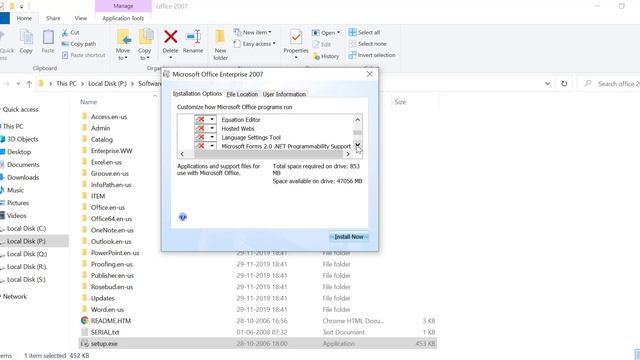The width and height of the screenshot is (640, 360).
Task: Sort by the Size column header
Action: pyautogui.click(x=400, y=102)
